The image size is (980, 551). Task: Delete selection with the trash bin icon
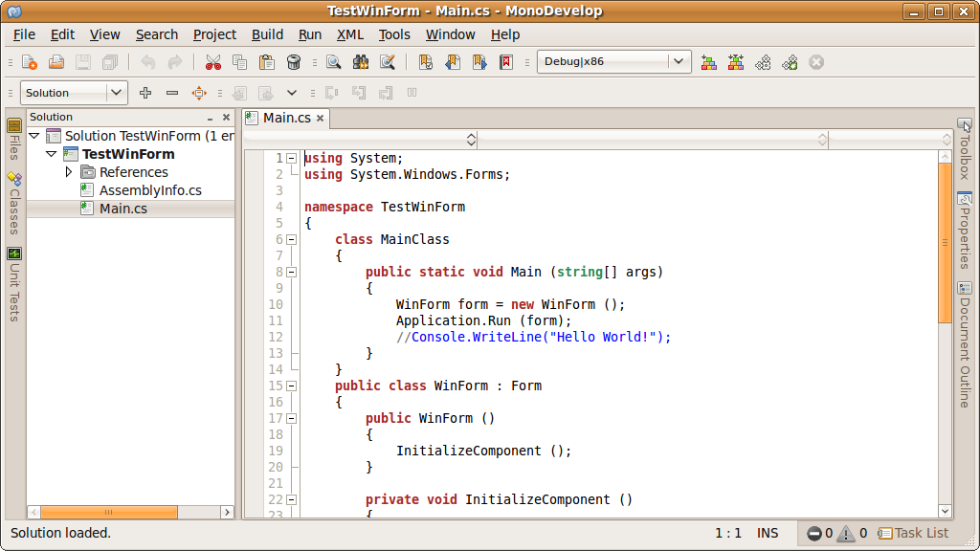(294, 62)
